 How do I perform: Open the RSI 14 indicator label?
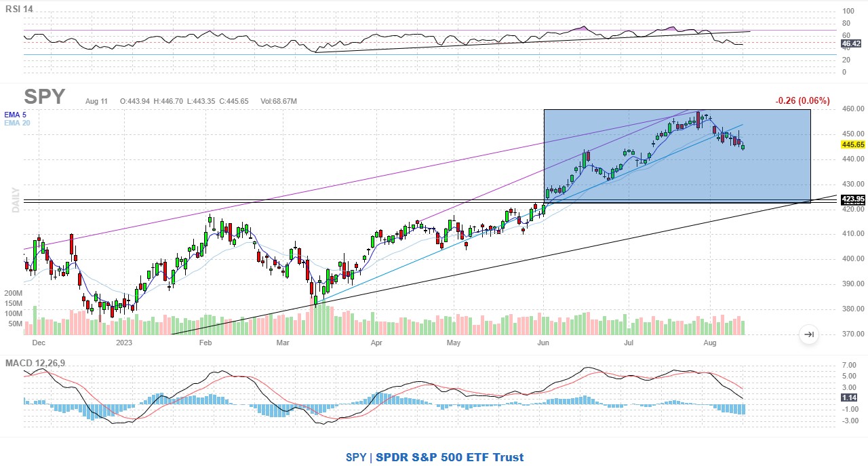click(x=19, y=9)
